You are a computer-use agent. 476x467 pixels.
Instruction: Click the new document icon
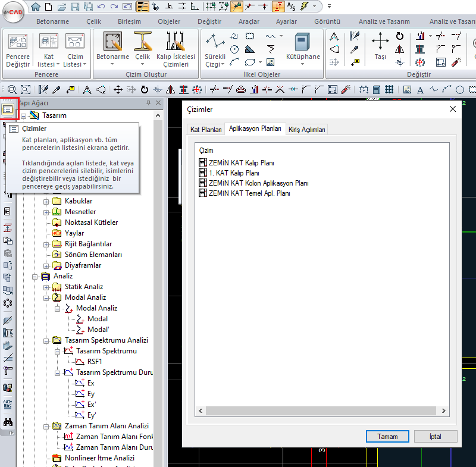[48, 7]
